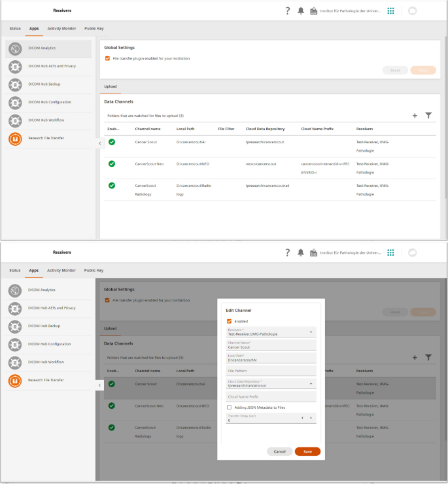The image size is (448, 484).
Task: Click Cancel in the Edit Channel dialog
Action: 279,451
